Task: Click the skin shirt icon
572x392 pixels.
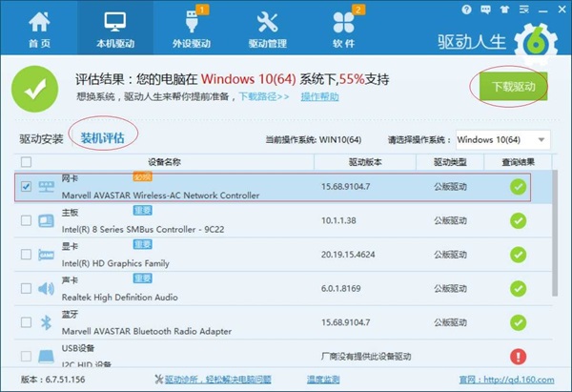Action: click(x=504, y=10)
